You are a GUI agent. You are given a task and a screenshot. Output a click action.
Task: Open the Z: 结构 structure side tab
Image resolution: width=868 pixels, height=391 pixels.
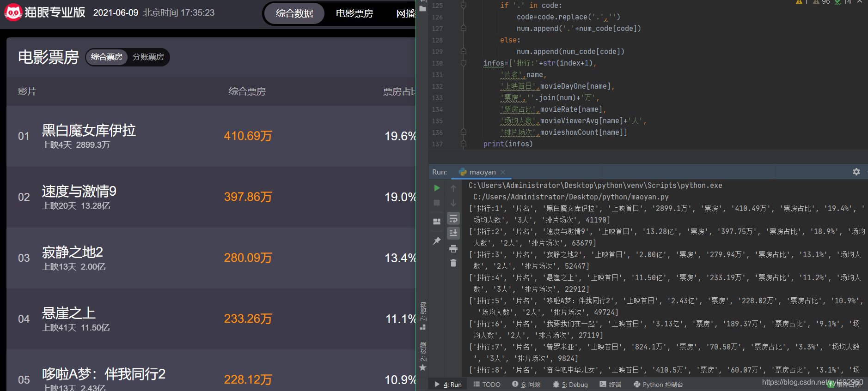coord(423,316)
